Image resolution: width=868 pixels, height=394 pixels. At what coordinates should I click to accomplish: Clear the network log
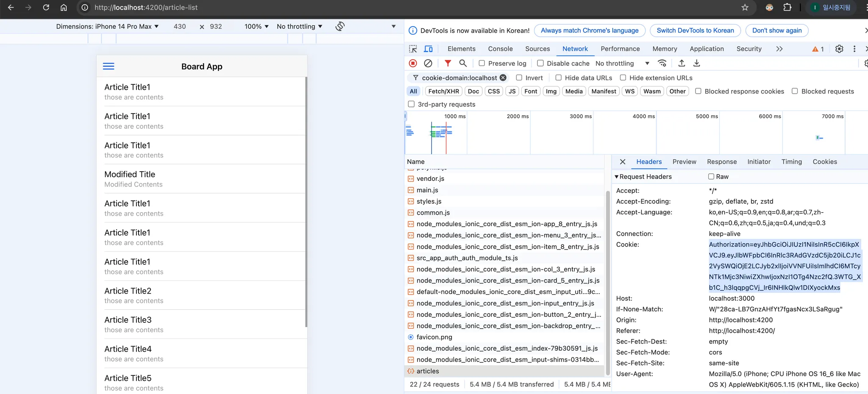pos(428,63)
